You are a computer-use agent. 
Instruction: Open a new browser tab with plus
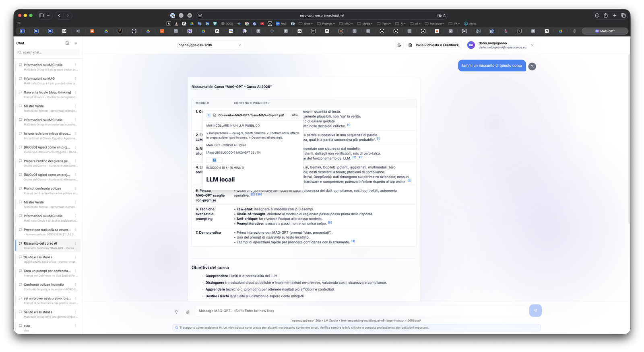pos(615,15)
